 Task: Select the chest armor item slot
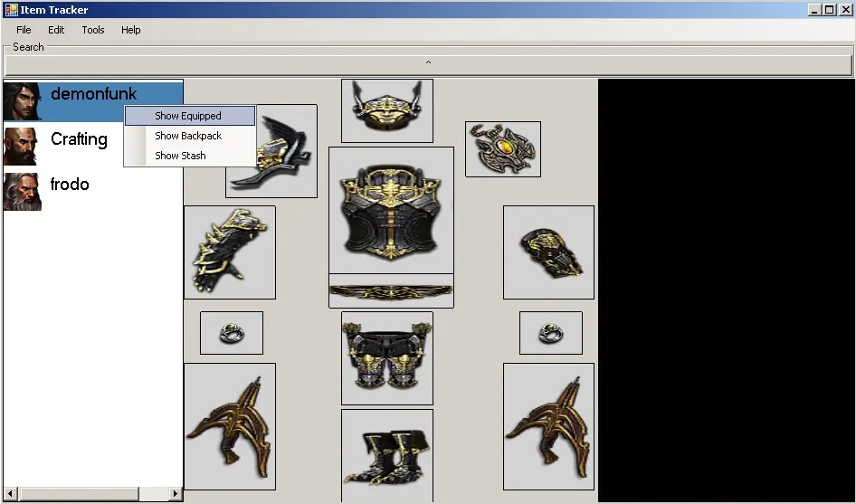(x=391, y=210)
